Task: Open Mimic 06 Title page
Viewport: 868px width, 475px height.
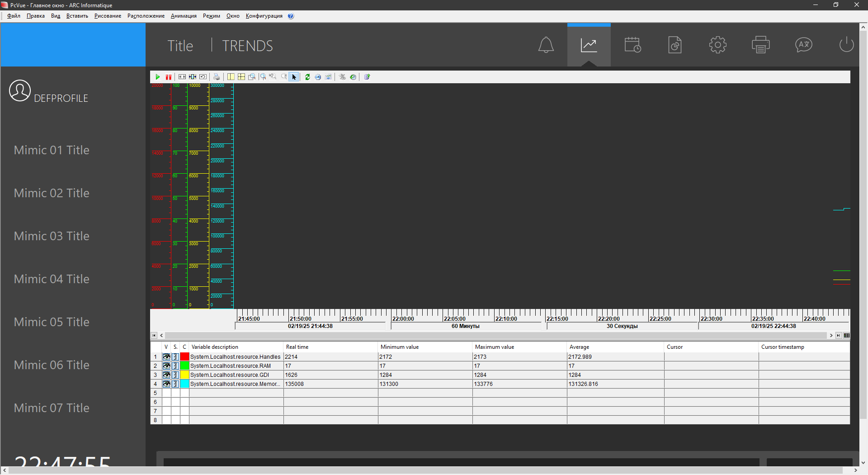Action: (52, 365)
